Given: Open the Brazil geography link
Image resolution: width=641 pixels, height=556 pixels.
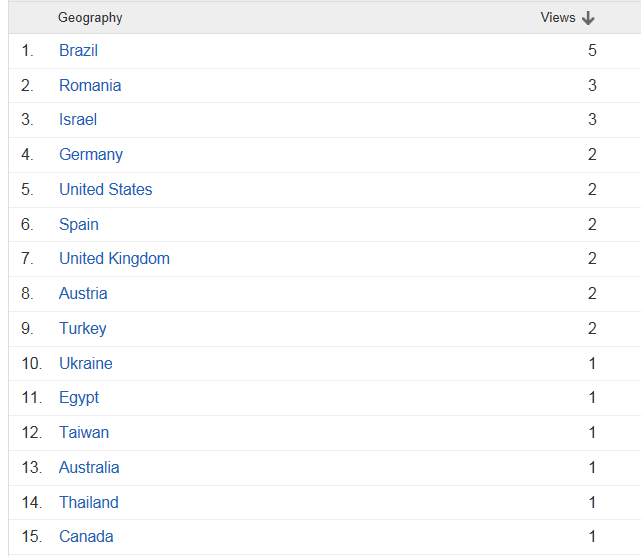Looking at the screenshot, I should (x=78, y=51).
